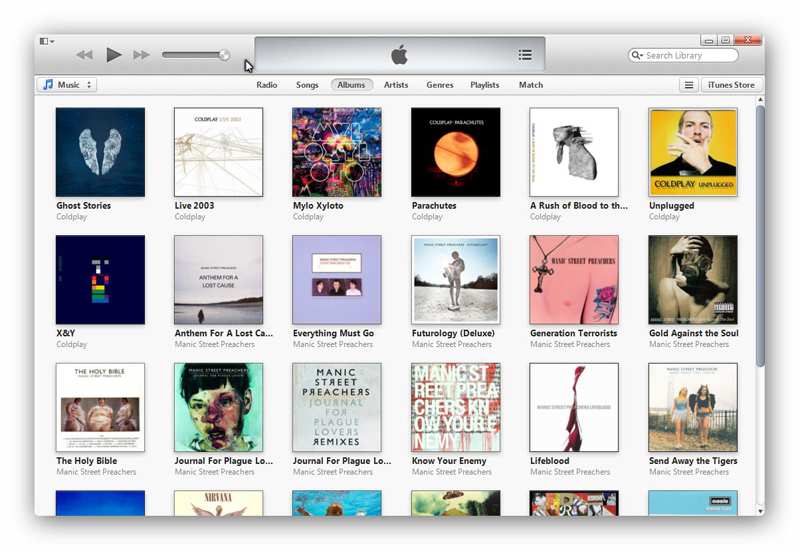Click Gold Against the Soul title
800x551 pixels.
point(694,333)
